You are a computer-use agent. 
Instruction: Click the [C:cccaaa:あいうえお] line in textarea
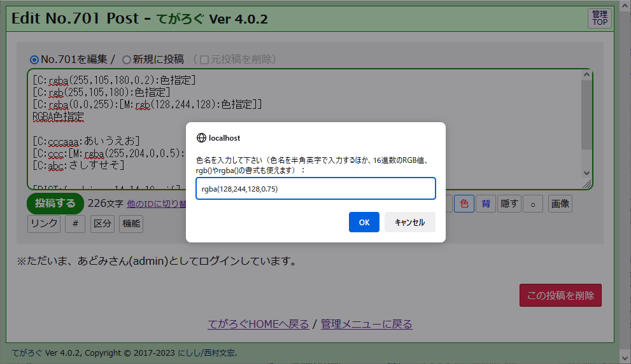pos(86,141)
